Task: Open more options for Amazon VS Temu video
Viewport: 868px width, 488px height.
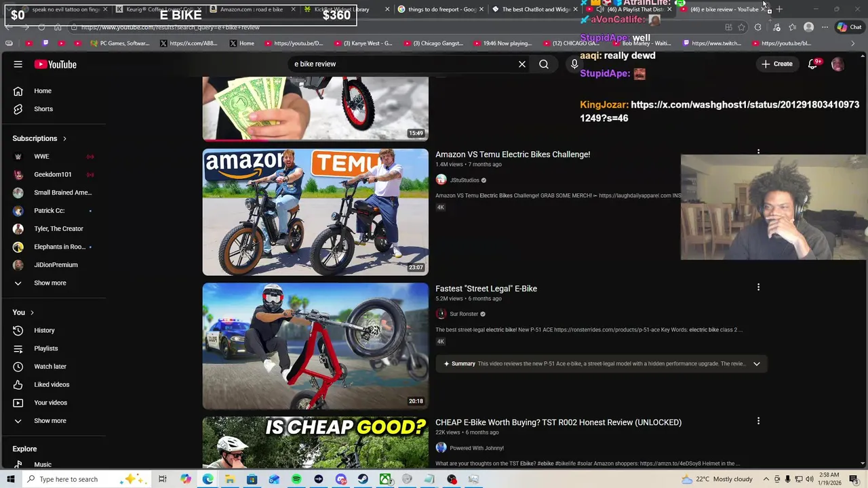Action: pyautogui.click(x=758, y=153)
